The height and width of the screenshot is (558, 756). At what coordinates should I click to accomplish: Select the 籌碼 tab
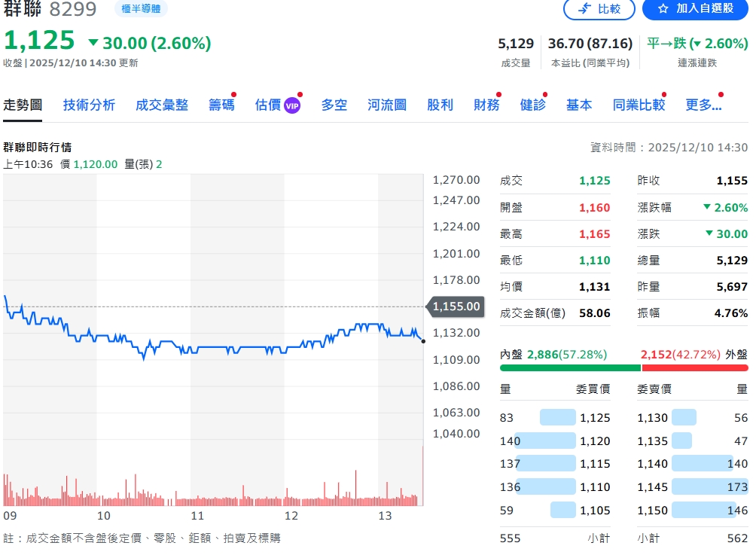click(x=221, y=105)
